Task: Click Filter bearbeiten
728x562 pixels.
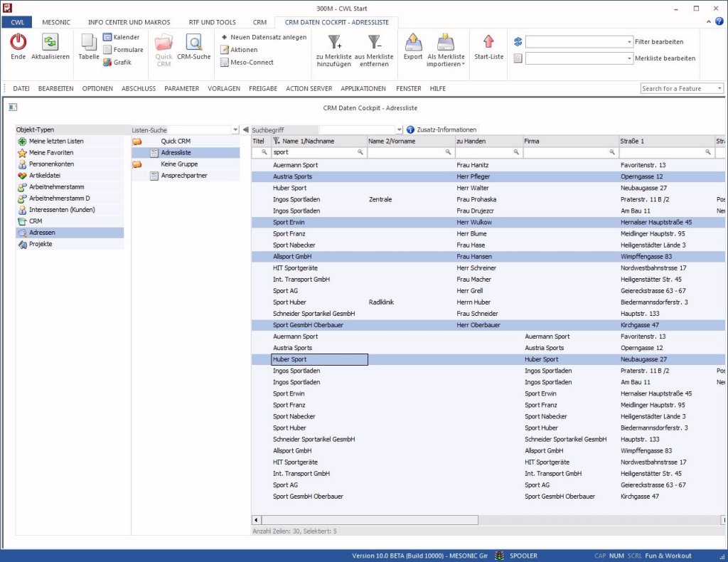Action: pyautogui.click(x=659, y=42)
